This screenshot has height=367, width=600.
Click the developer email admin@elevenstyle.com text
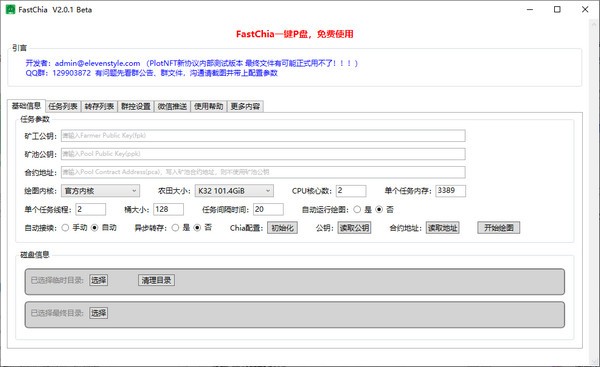98,63
